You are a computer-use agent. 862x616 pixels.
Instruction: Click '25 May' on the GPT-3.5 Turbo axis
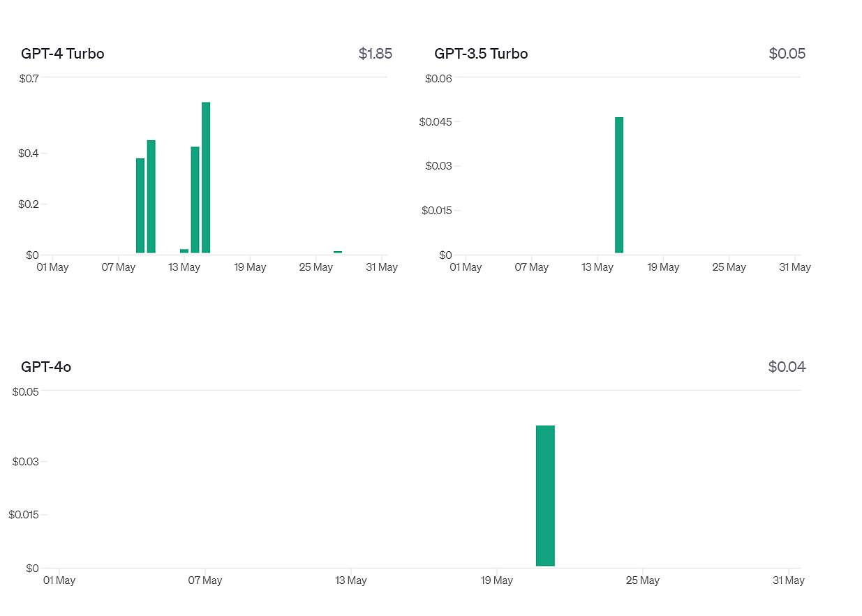point(729,267)
